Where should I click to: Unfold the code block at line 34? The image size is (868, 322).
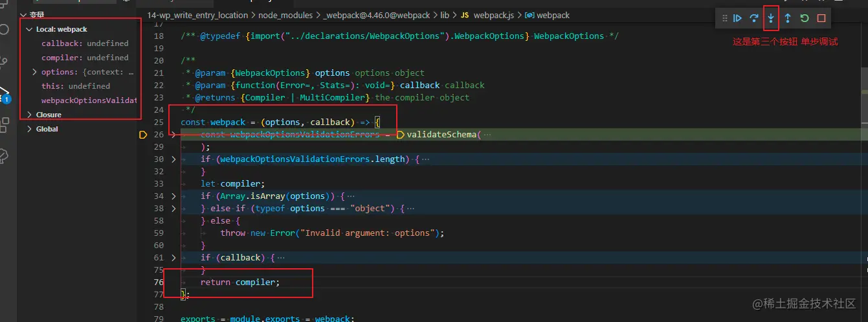click(x=173, y=196)
